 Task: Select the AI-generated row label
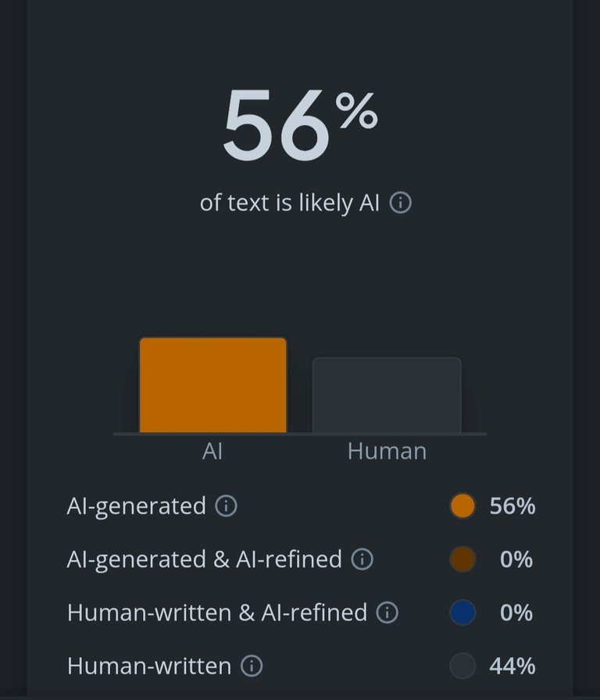click(x=137, y=506)
